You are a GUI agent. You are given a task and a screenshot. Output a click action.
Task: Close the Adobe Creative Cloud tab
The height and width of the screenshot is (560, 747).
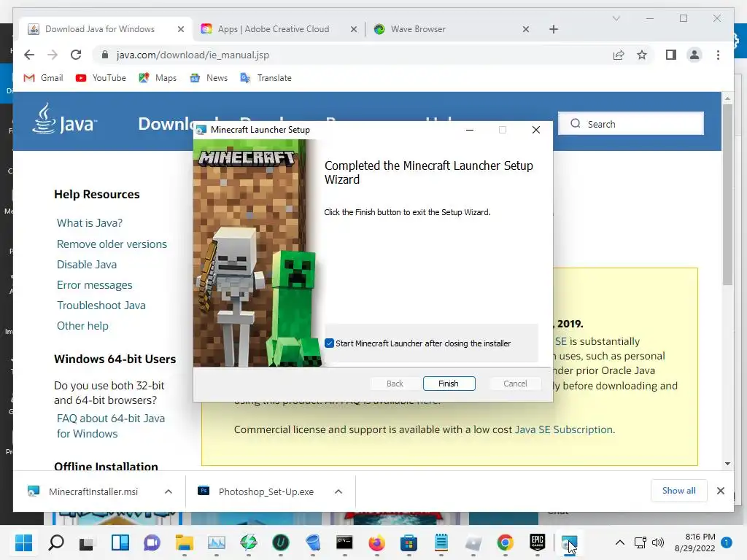tap(354, 29)
